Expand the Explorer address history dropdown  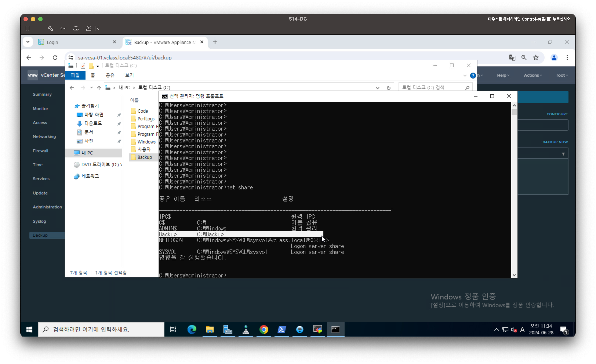tap(378, 88)
